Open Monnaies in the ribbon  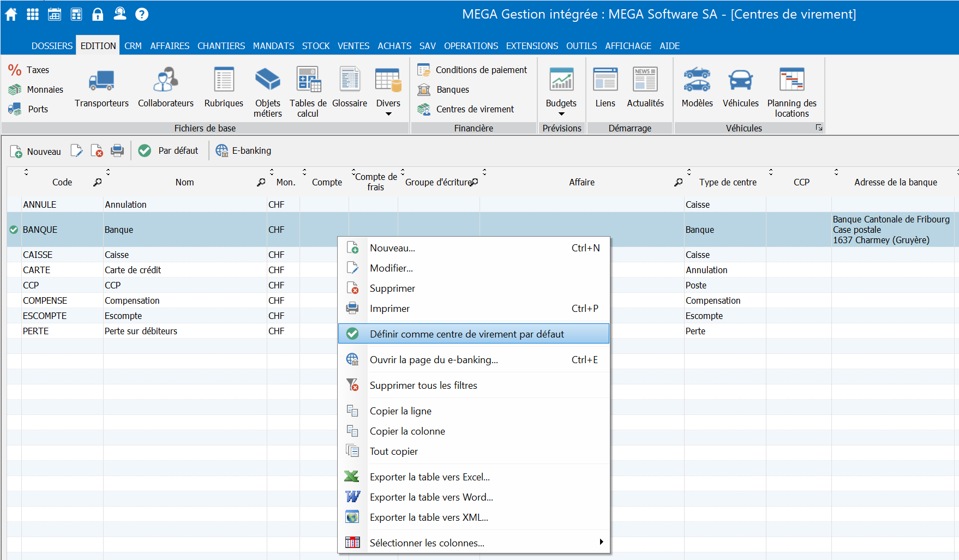pyautogui.click(x=35, y=89)
